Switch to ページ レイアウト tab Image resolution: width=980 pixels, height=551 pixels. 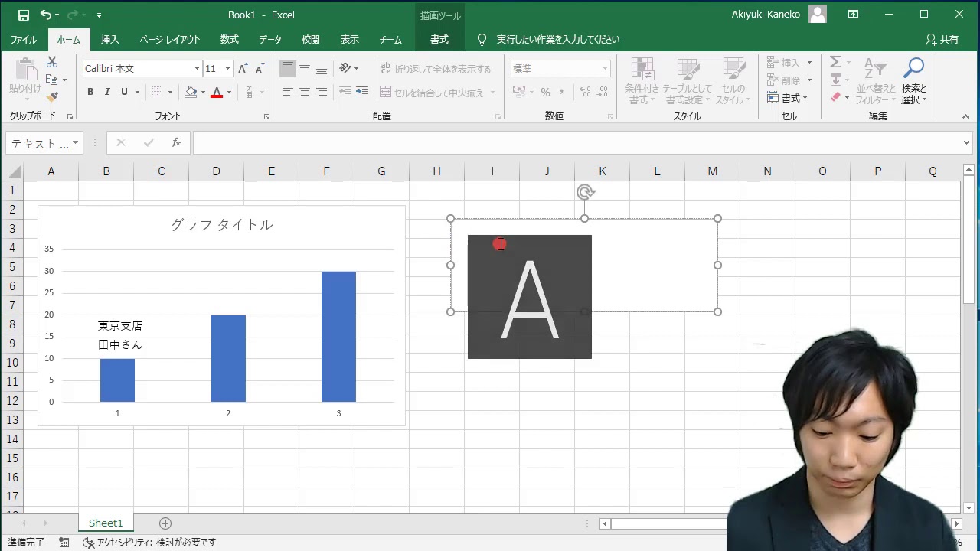[170, 40]
